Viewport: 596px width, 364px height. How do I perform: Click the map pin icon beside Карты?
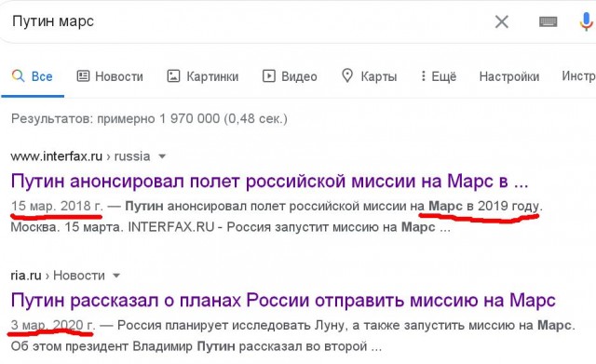coord(347,75)
